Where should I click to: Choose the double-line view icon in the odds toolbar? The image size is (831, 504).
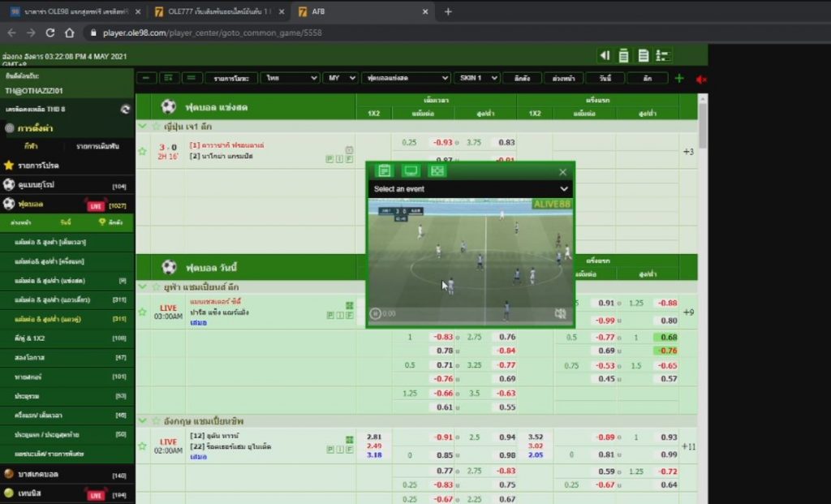[x=192, y=78]
